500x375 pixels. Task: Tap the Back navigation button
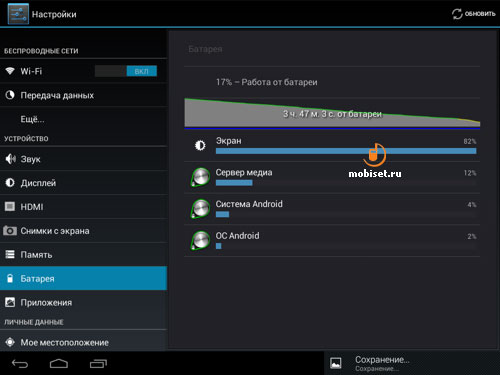(20, 364)
